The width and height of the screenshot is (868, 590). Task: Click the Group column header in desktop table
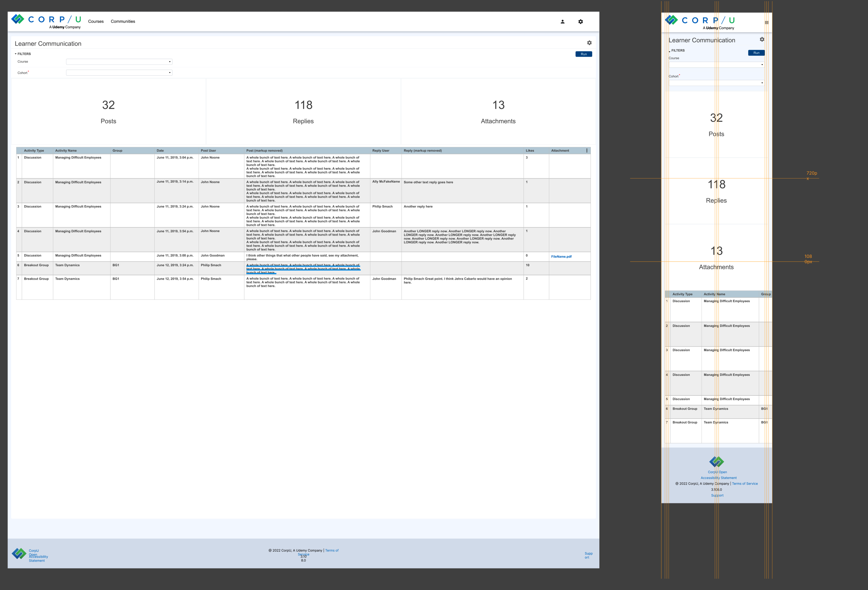point(117,151)
